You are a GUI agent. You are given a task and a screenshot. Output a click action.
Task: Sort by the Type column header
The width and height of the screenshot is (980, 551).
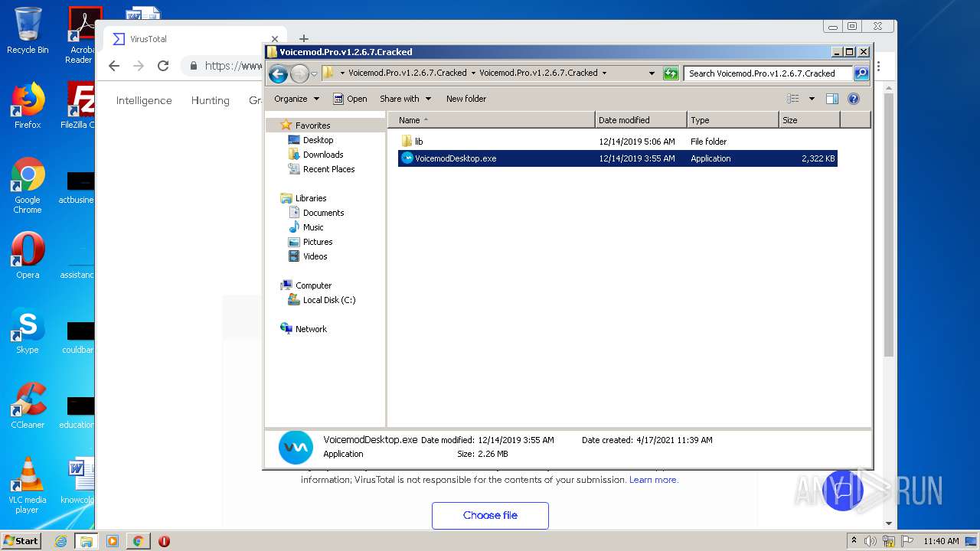[733, 120]
